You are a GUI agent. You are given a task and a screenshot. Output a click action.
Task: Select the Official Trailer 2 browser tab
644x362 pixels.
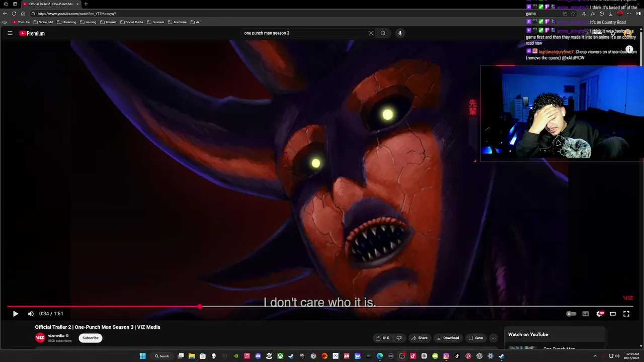pos(51,4)
